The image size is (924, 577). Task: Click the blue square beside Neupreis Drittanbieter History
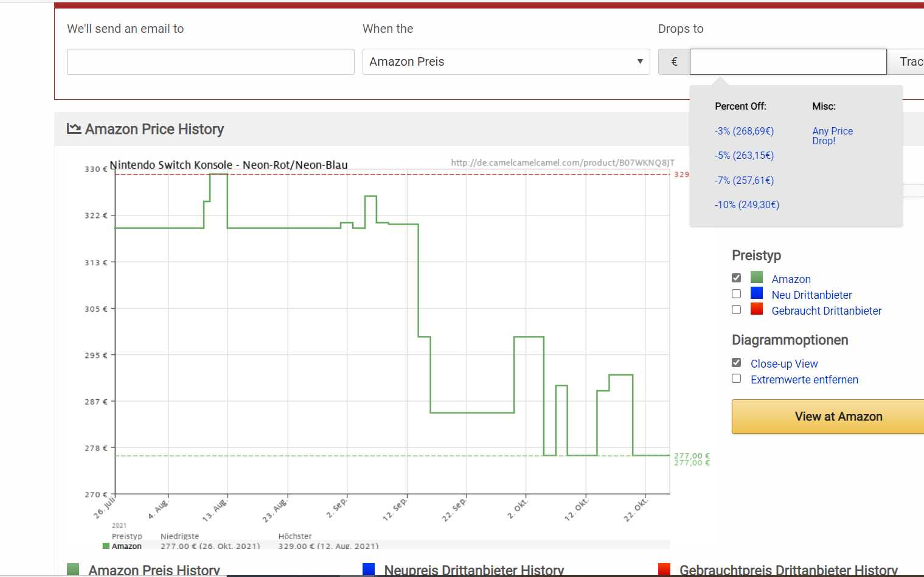pyautogui.click(x=369, y=570)
